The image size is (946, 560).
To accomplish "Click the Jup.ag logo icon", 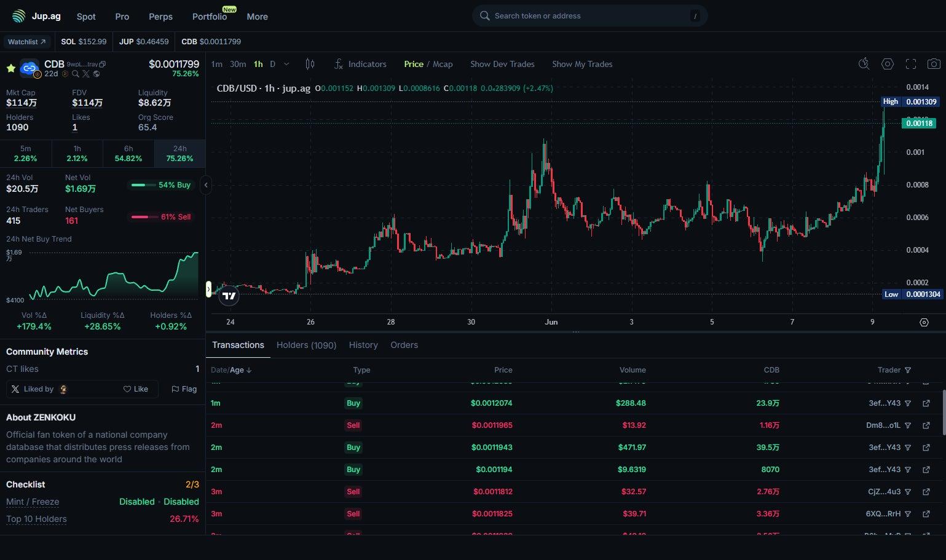I will click(18, 16).
